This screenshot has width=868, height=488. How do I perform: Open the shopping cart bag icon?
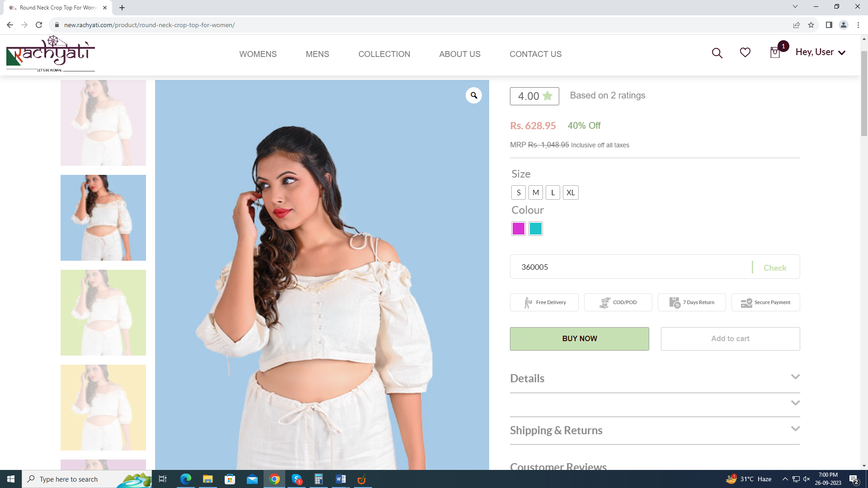pyautogui.click(x=775, y=53)
